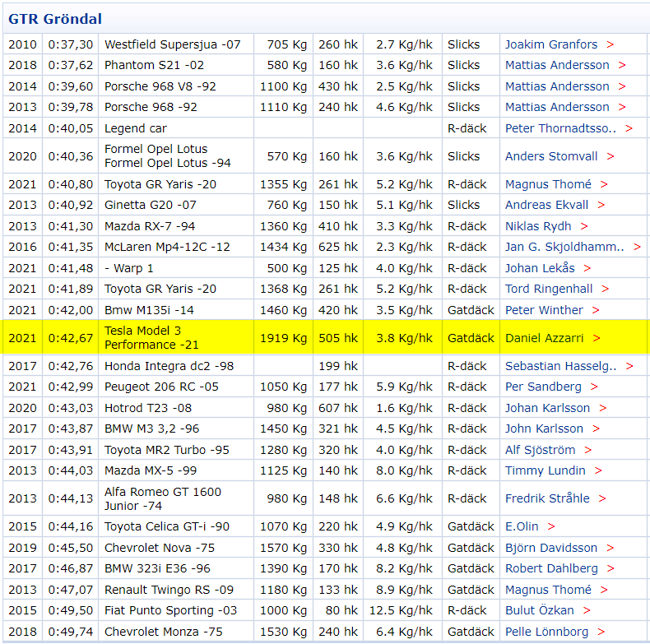Open Sebastian Hasselg.. driver link

pos(561,366)
